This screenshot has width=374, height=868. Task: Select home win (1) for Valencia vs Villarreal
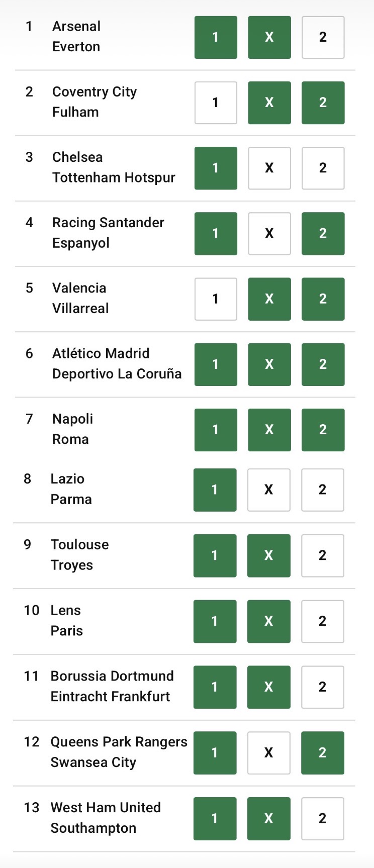[216, 299]
